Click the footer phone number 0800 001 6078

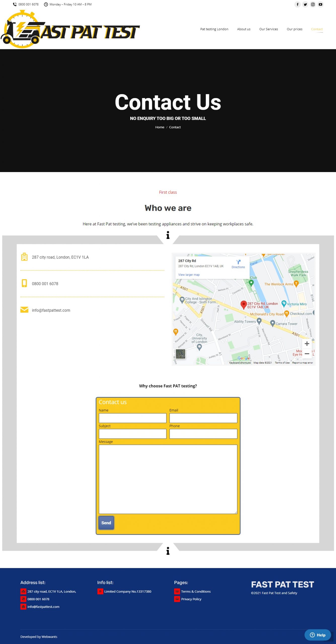[38, 599]
